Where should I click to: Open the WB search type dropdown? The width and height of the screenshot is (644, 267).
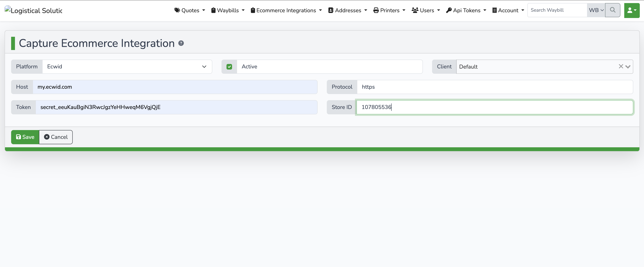(x=596, y=10)
